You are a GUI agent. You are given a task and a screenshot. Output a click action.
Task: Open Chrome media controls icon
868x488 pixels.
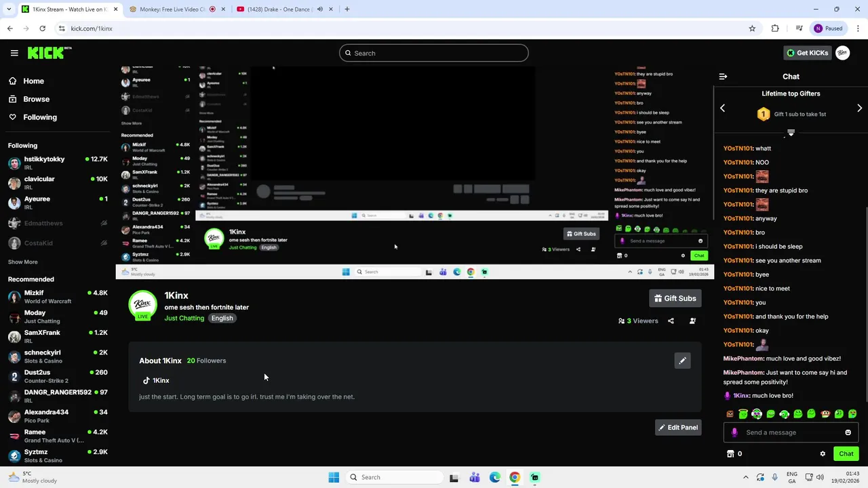click(x=800, y=28)
